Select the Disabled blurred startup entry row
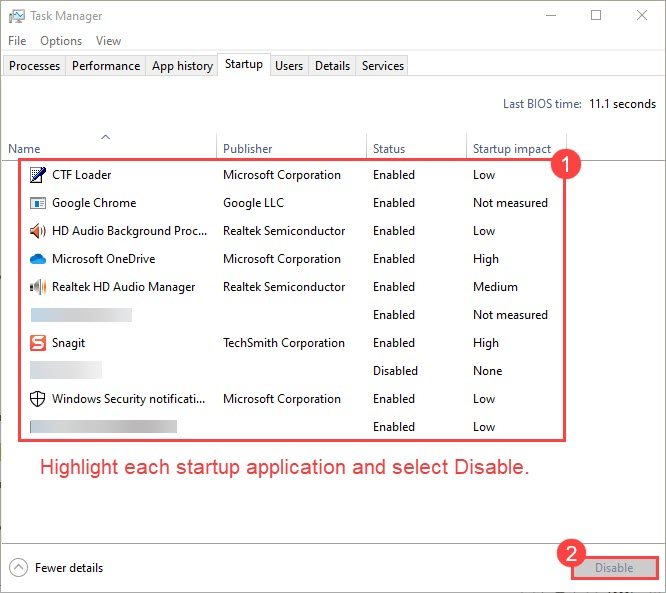The image size is (666, 593). 291,371
